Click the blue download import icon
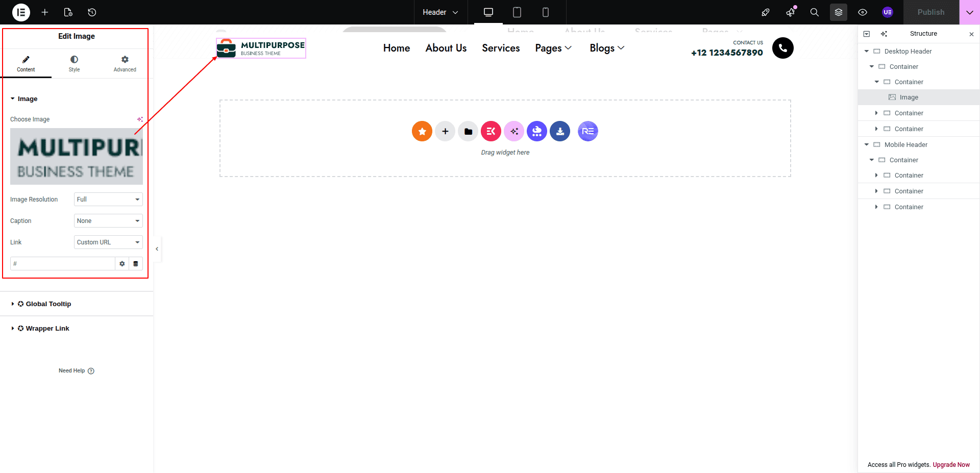Screen dimensions: 980x473 [560, 131]
